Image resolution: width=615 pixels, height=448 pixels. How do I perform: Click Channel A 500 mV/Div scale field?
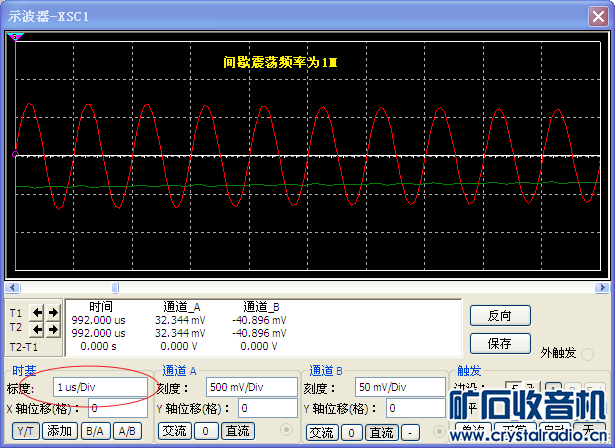tap(248, 386)
